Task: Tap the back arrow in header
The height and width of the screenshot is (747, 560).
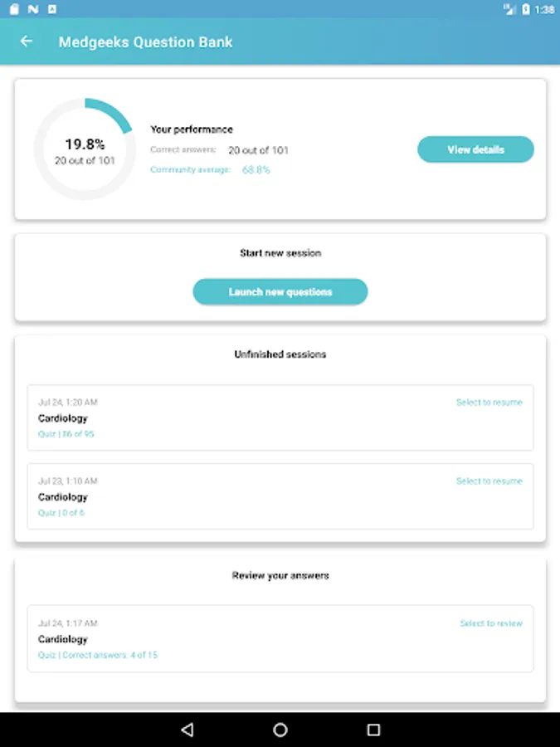Action: coord(27,41)
